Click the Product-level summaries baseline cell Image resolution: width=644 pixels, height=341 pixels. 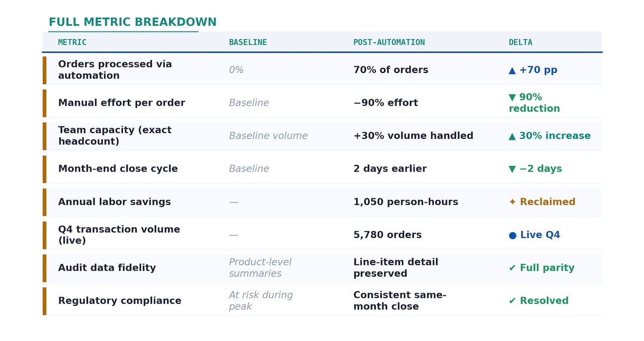pyautogui.click(x=260, y=268)
